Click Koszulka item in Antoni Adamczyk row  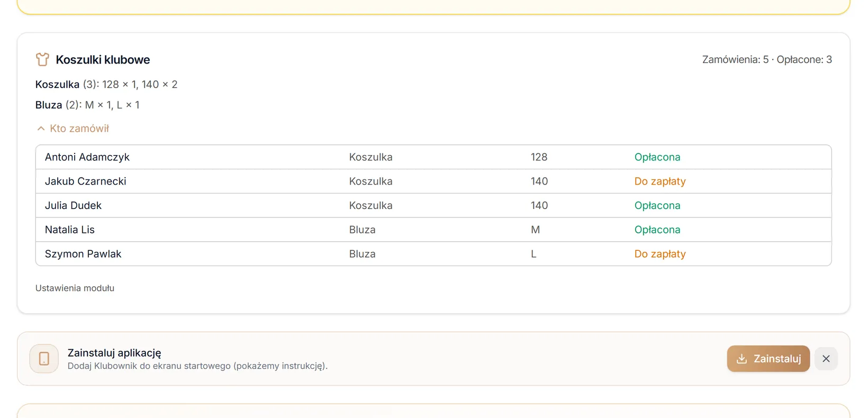tap(371, 157)
